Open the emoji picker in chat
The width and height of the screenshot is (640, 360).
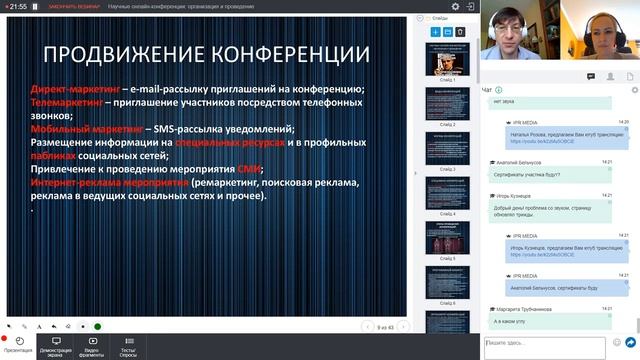tap(617, 342)
